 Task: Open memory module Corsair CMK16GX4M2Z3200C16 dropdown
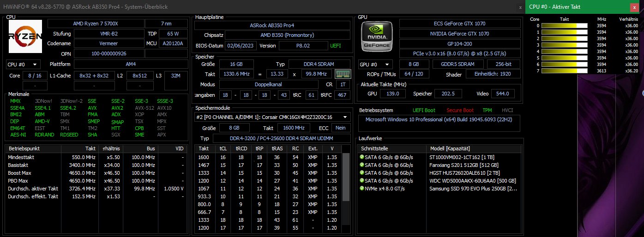pos(272,117)
